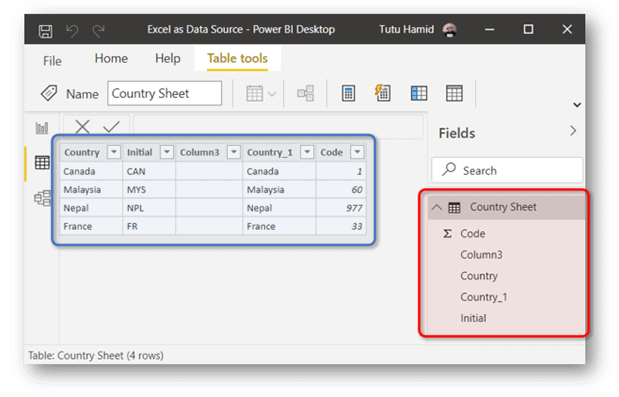Click the Quick measure lightning icon
This screenshot has width=619, height=397.
click(383, 93)
